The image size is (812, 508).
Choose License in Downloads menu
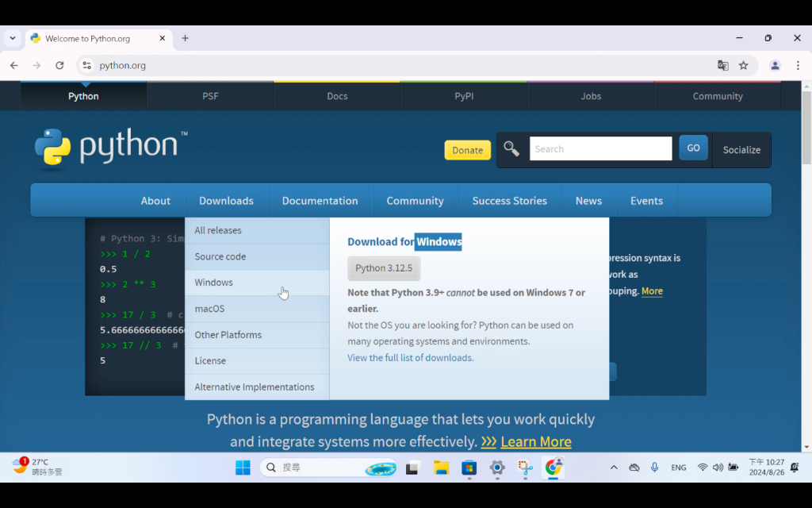click(x=257, y=361)
